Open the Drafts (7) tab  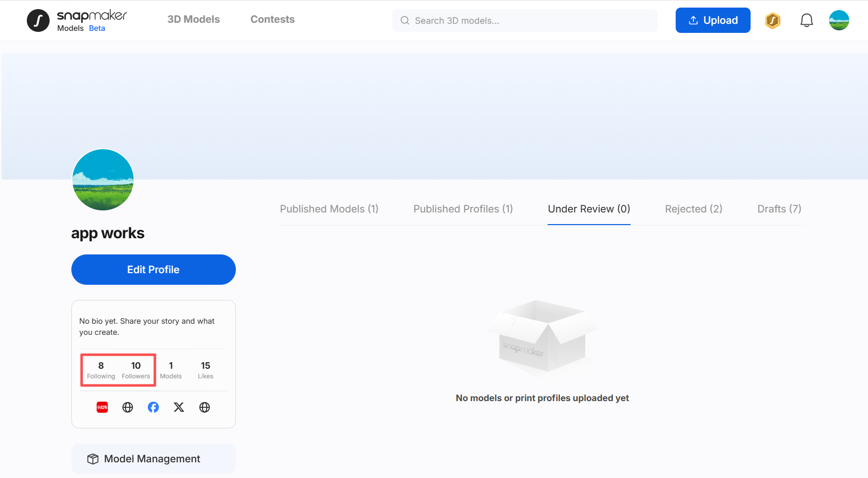[779, 209]
